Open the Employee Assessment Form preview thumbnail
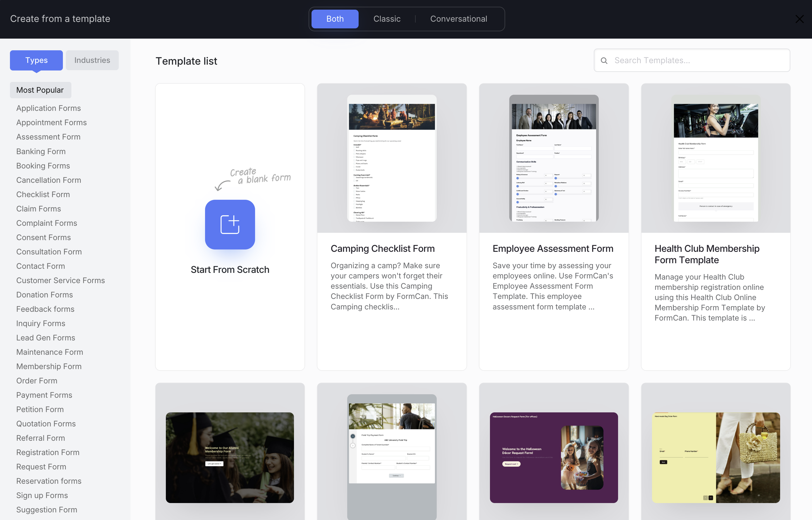 554,158
